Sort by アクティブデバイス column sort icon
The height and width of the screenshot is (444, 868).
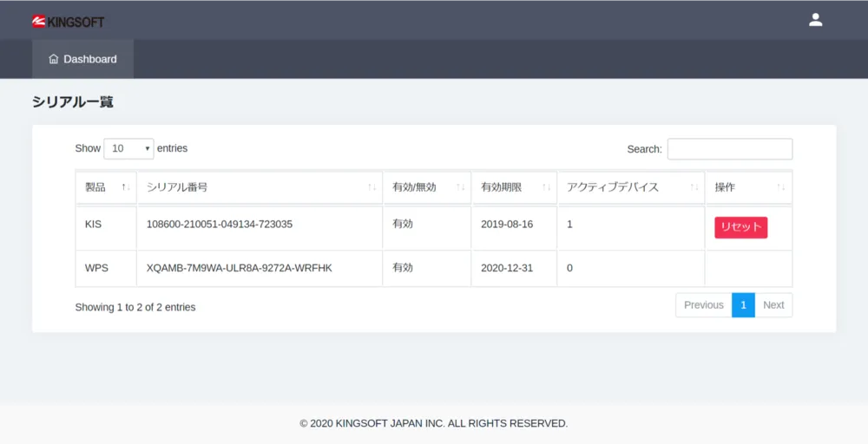coord(694,187)
